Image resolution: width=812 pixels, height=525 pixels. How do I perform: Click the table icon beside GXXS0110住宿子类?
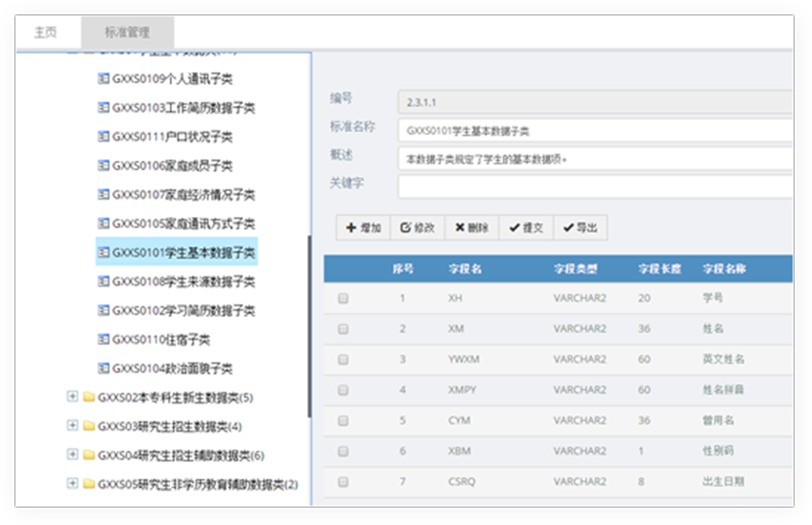[x=104, y=340]
